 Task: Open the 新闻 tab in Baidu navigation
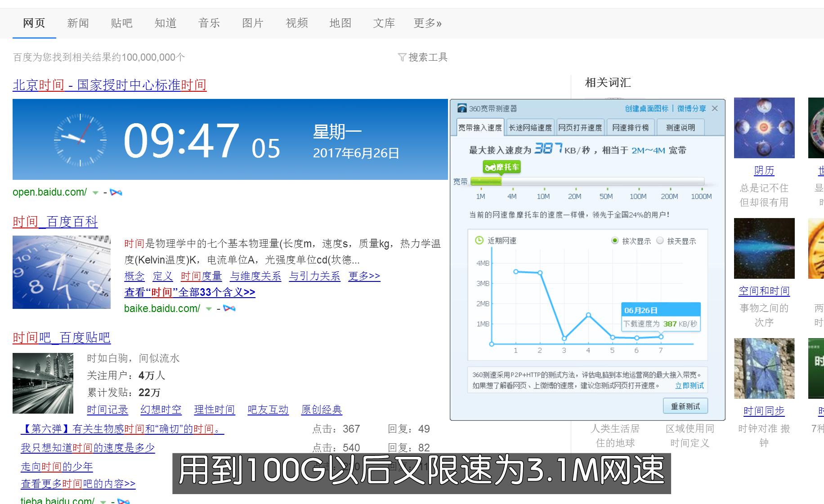click(x=77, y=23)
